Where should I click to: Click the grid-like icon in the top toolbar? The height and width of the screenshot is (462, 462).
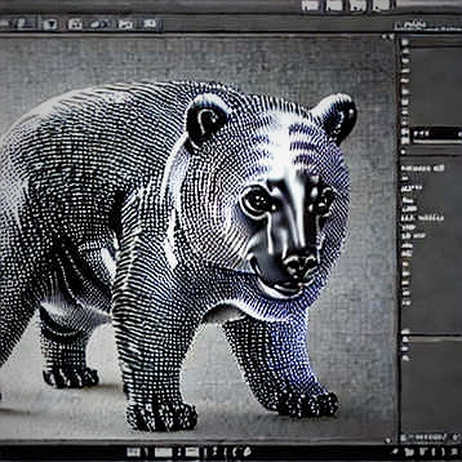(75, 24)
